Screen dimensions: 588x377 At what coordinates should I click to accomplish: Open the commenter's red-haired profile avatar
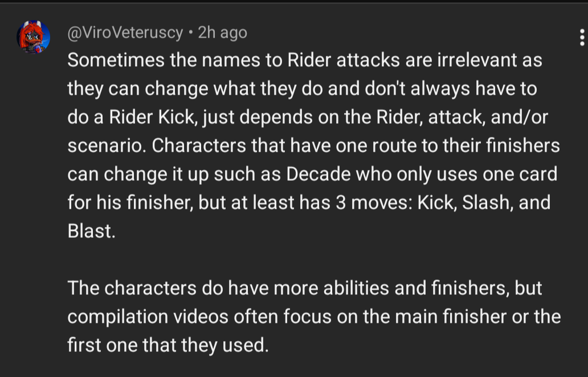point(34,37)
